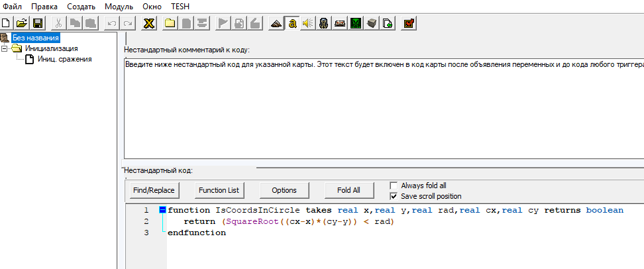Click the 'Нестандартный код:' label

pos(158,170)
